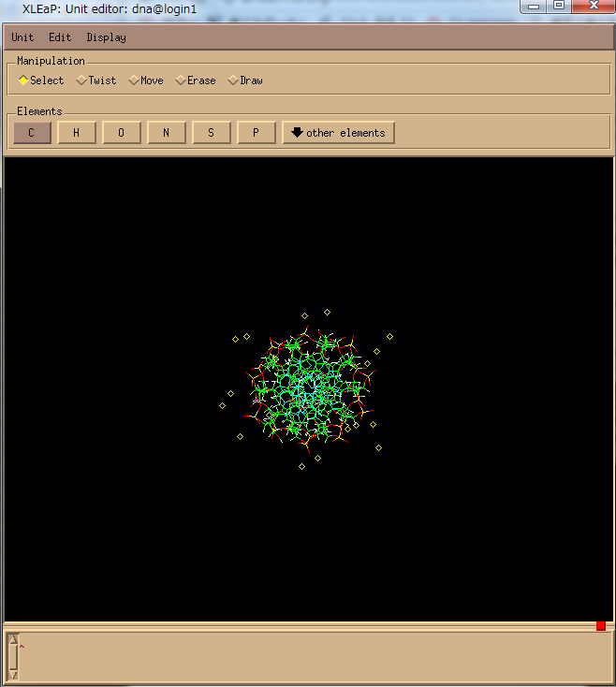Choose the Select manipulation mode

[41, 80]
